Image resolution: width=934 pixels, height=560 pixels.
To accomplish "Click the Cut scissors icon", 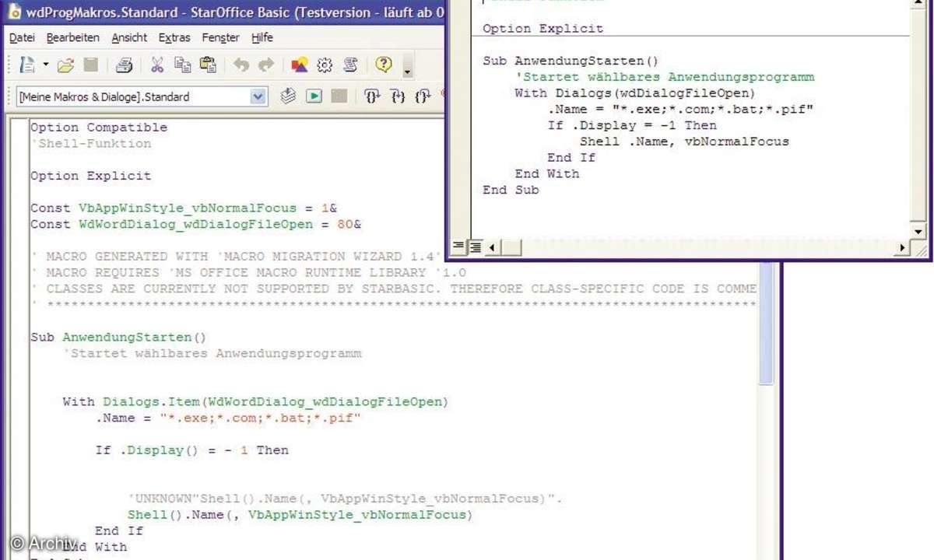I will point(157,65).
